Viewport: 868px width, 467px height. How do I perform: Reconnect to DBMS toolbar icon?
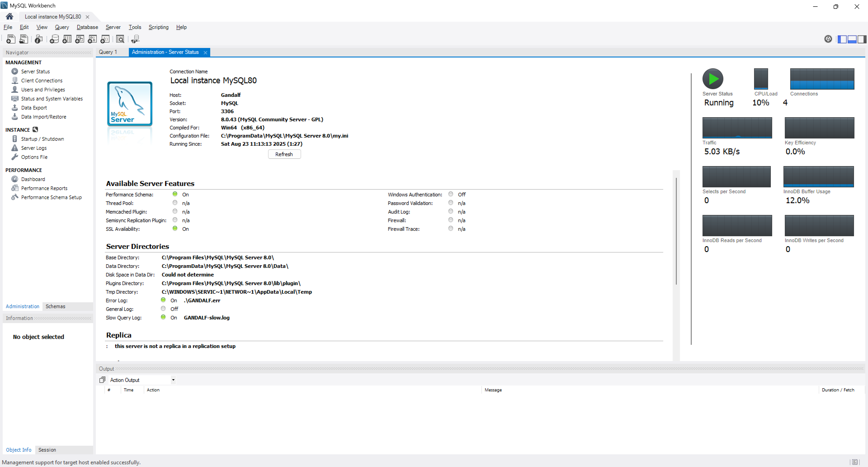click(135, 39)
